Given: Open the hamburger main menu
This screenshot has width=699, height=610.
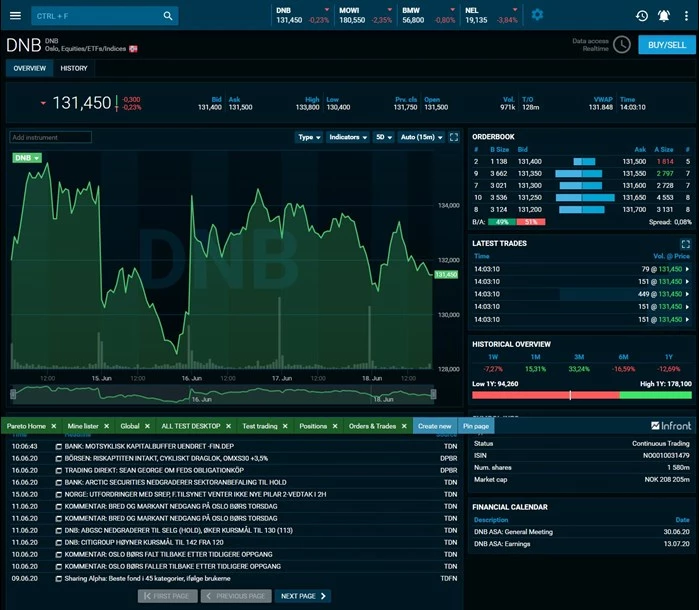Looking at the screenshot, I should coord(15,16).
